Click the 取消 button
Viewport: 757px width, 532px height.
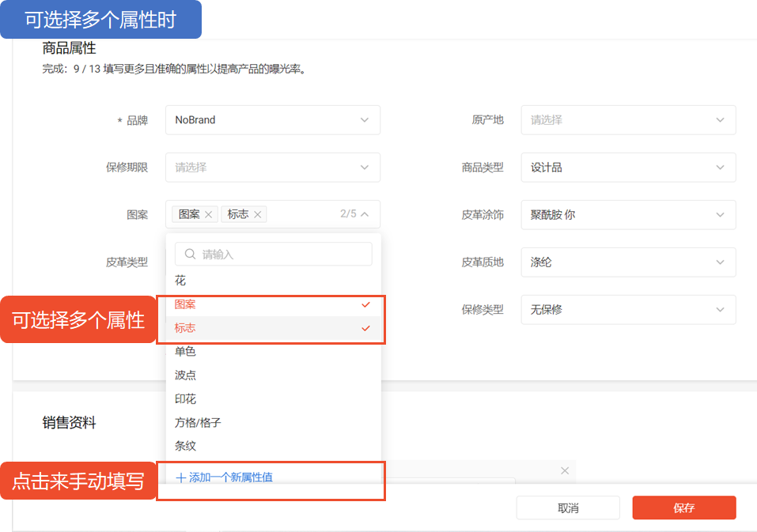[567, 508]
